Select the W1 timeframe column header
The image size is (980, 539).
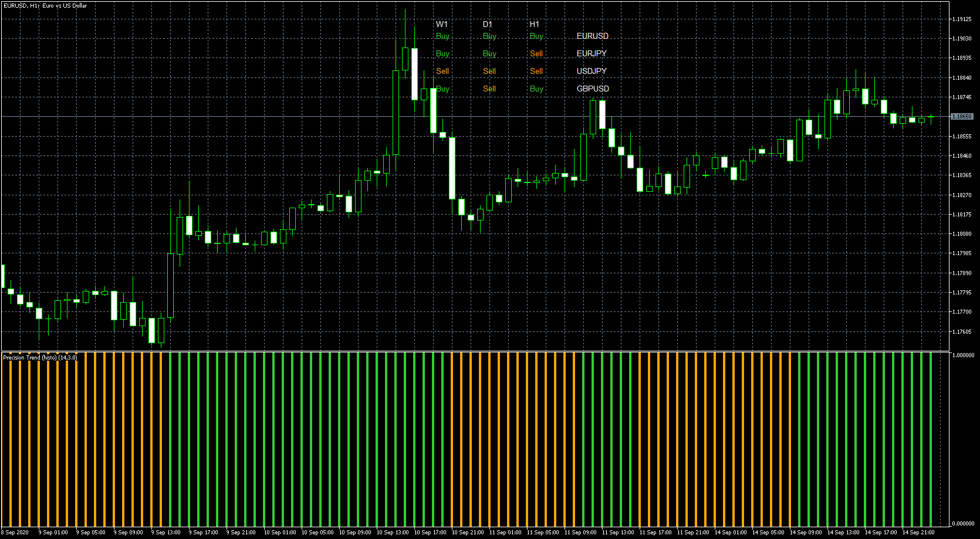[442, 24]
